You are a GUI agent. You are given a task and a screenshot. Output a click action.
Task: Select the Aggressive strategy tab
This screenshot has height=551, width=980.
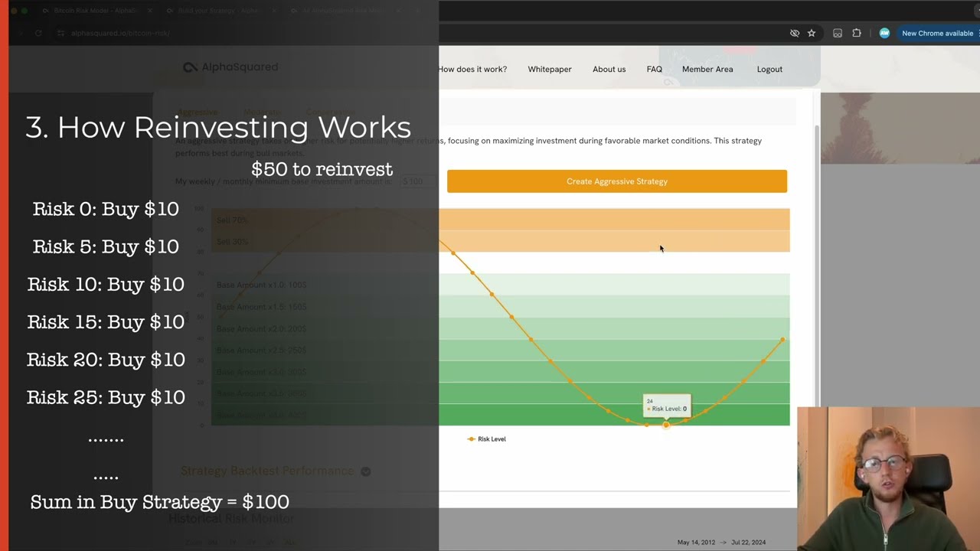(198, 112)
